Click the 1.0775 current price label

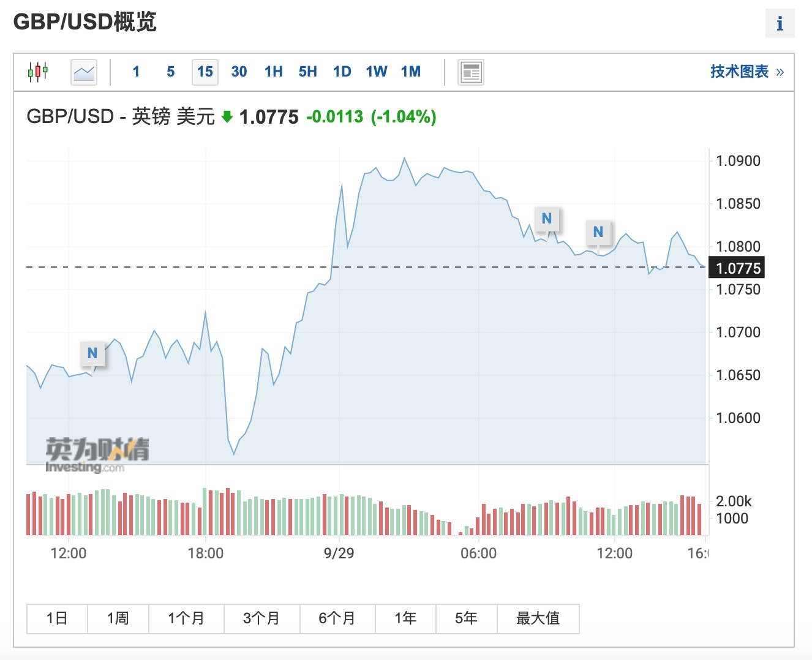pos(738,268)
